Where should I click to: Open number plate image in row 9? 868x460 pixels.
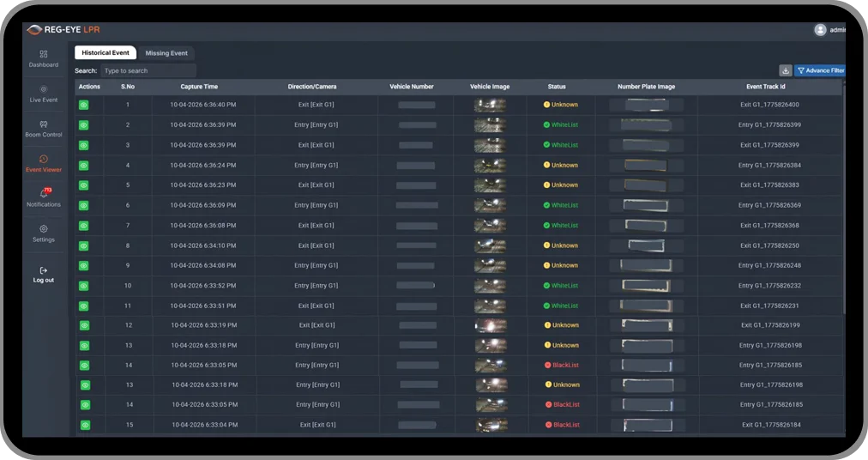pyautogui.click(x=646, y=265)
